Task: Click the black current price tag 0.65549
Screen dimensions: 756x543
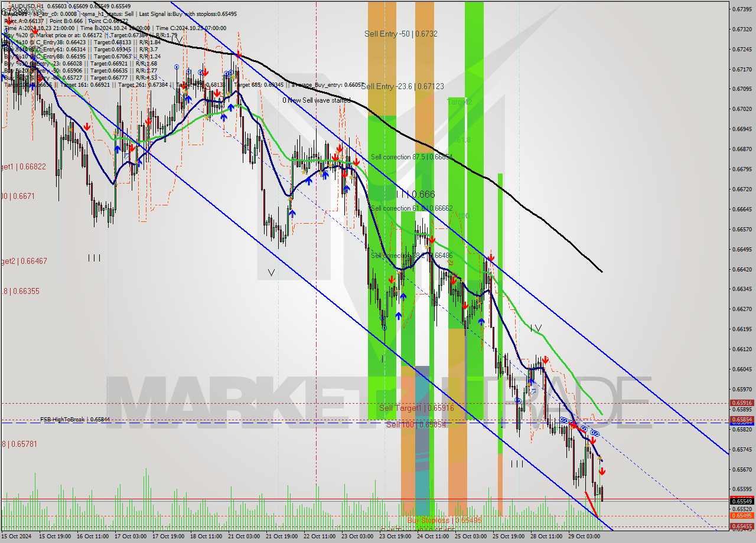Action: tap(742, 501)
